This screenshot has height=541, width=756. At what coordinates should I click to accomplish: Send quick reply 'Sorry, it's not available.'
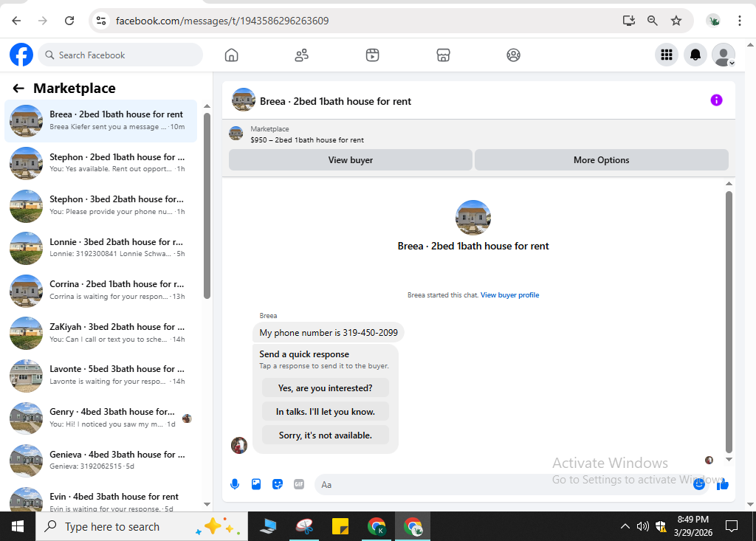326,435
